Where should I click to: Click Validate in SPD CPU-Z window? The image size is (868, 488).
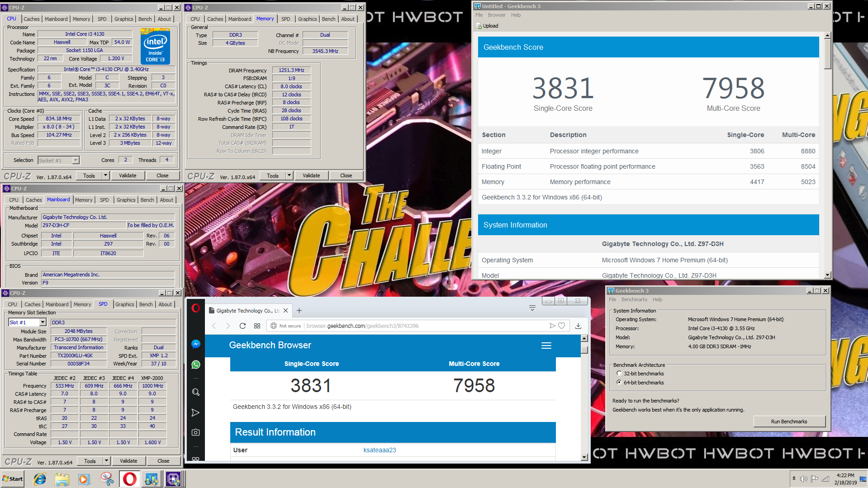128,461
